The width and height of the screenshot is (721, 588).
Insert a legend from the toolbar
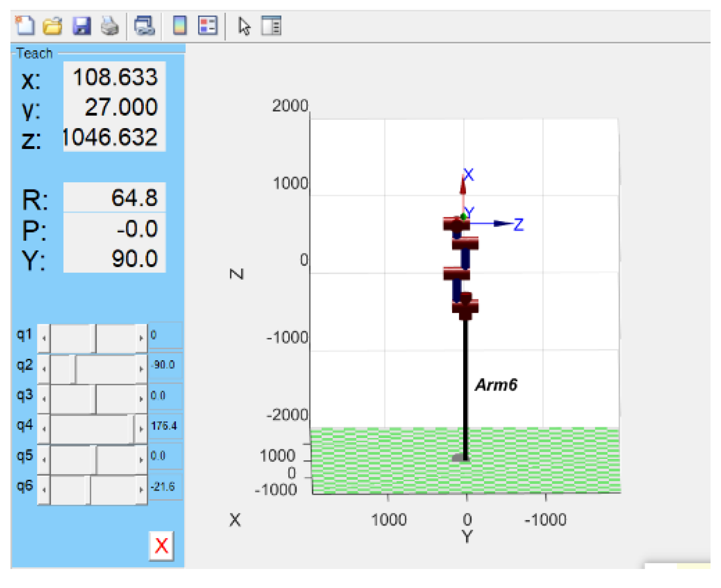point(208,26)
